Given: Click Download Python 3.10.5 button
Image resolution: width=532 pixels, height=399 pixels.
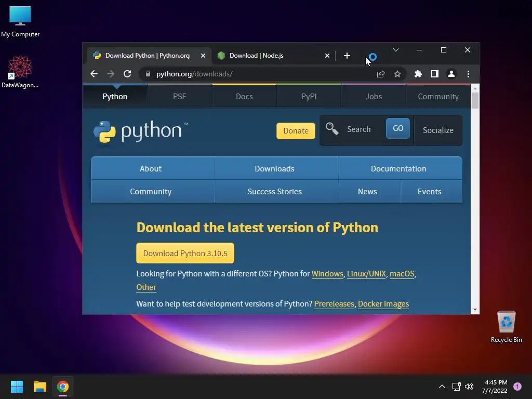Looking at the screenshot, I should (x=185, y=253).
